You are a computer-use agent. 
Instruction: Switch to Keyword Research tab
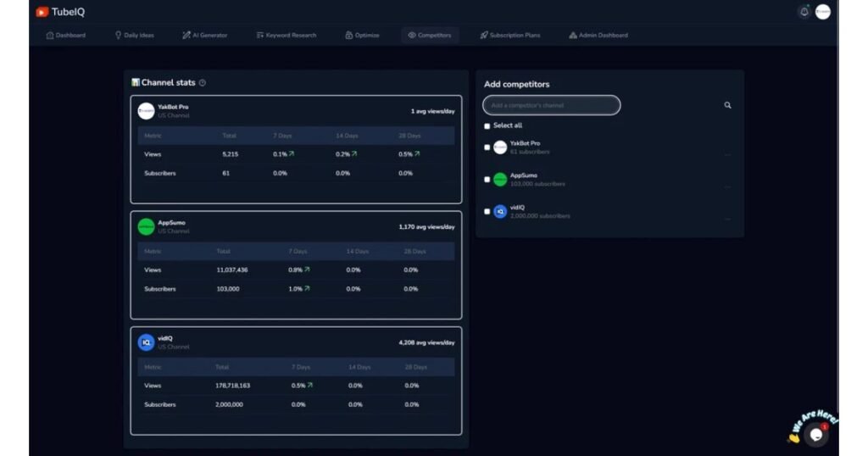click(287, 36)
